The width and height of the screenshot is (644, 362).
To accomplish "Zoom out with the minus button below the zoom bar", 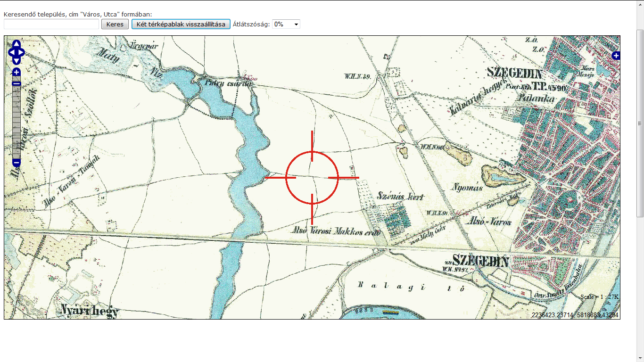I will click(17, 163).
